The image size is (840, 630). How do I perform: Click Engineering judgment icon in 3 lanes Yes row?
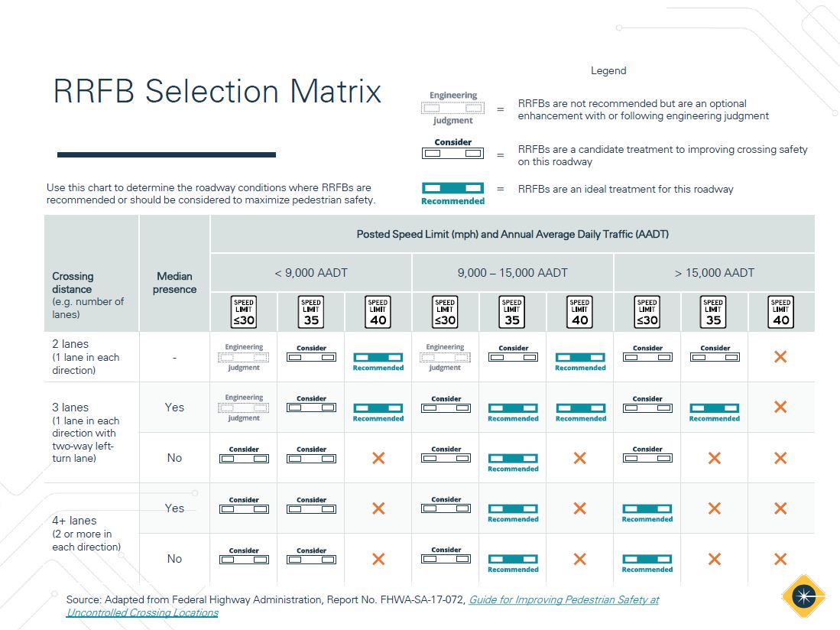244,408
